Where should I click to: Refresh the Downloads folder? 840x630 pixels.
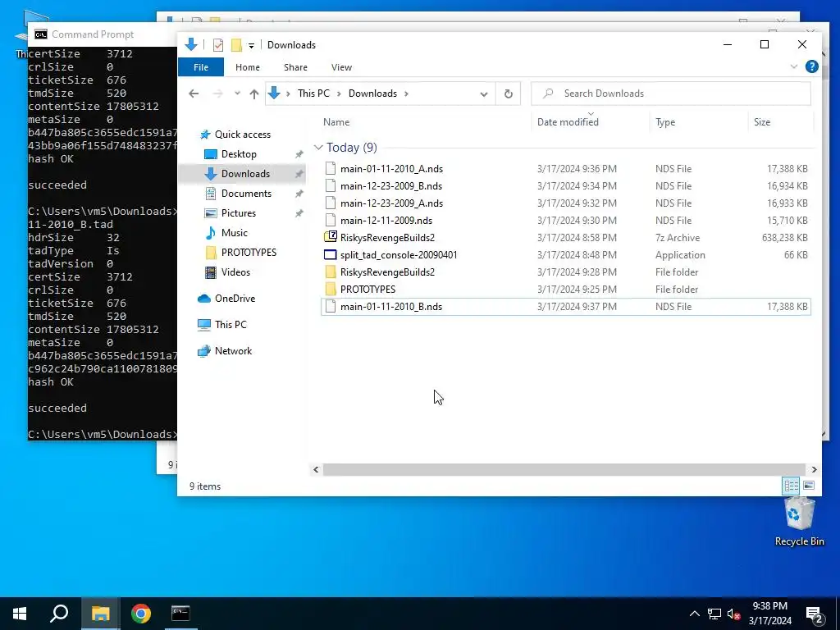pos(509,94)
